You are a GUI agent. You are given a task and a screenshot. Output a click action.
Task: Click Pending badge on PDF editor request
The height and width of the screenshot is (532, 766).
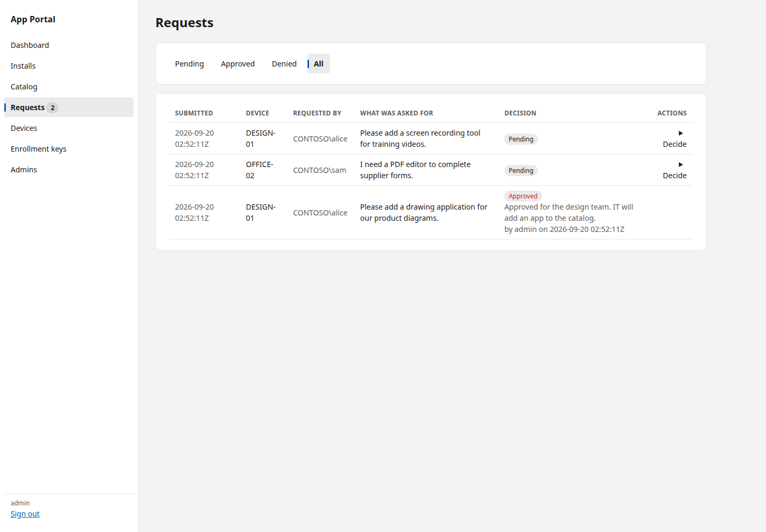521,170
